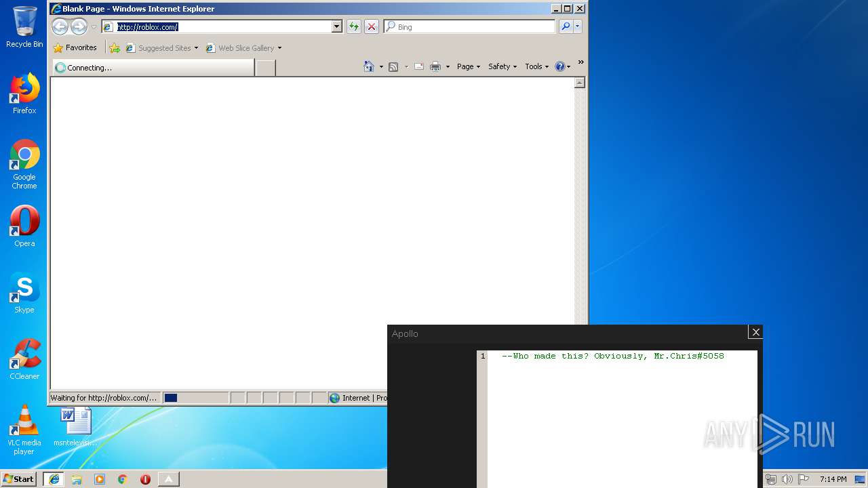This screenshot has width=868, height=488.
Task: Click scroll up arrow of page scrollbar
Action: tap(580, 83)
